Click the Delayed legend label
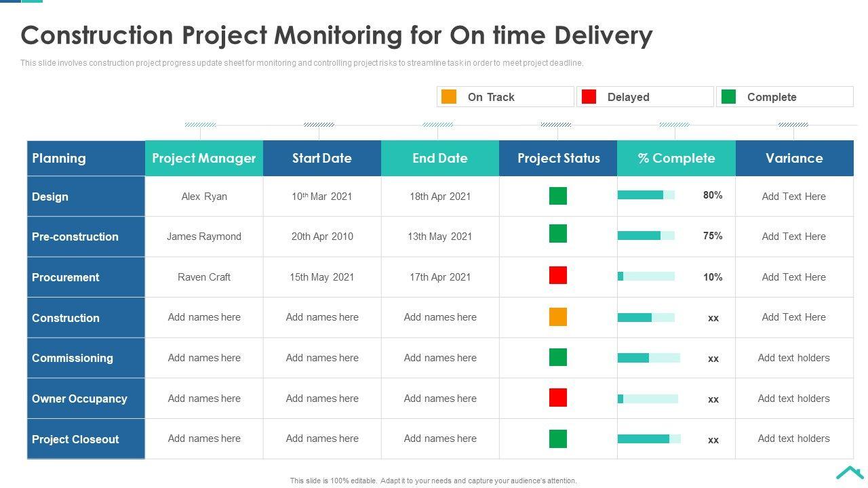The image size is (868, 488). click(x=628, y=98)
